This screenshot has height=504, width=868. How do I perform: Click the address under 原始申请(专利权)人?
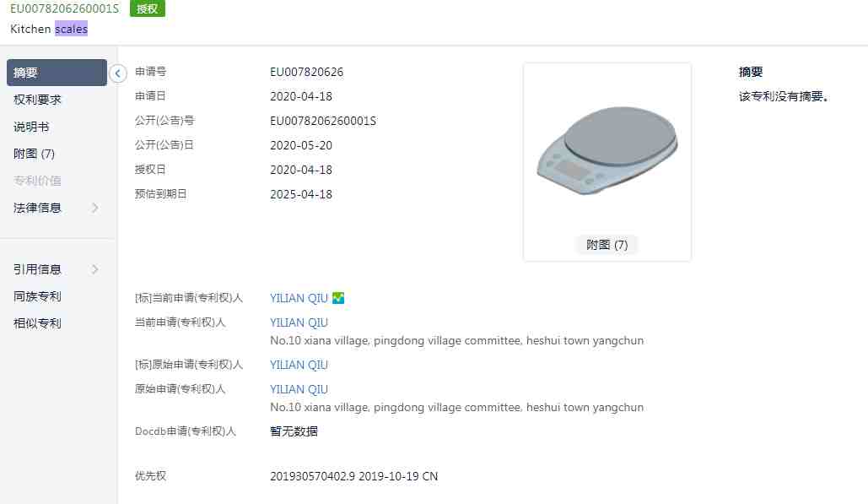[x=456, y=407]
